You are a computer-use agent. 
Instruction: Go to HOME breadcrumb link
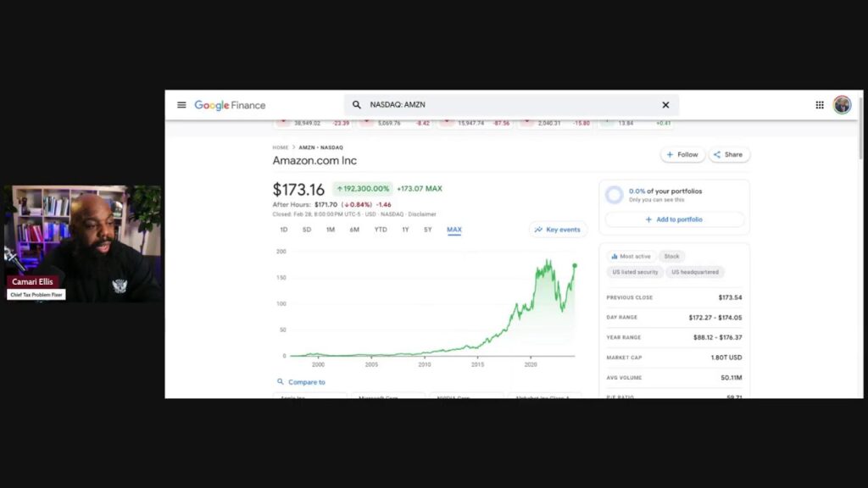(281, 147)
